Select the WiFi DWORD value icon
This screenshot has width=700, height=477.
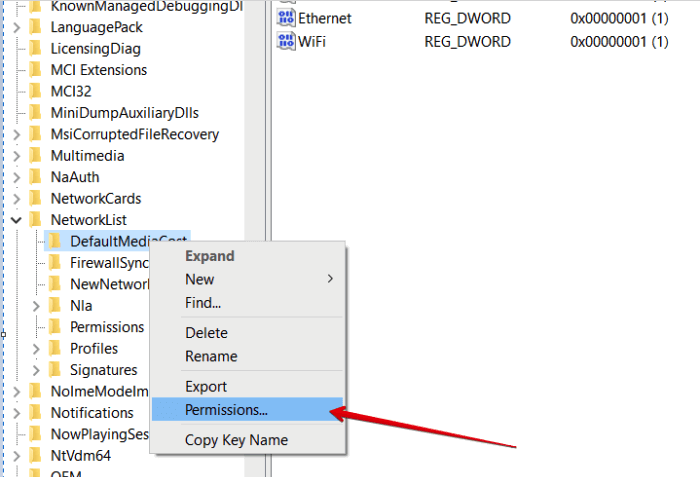point(286,41)
